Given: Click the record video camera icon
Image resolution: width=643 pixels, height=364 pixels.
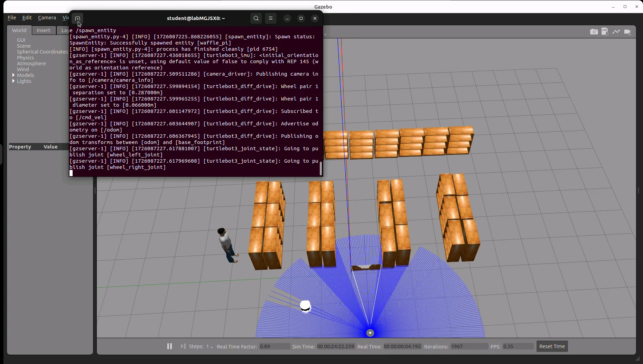Looking at the screenshot, I should 628,32.
